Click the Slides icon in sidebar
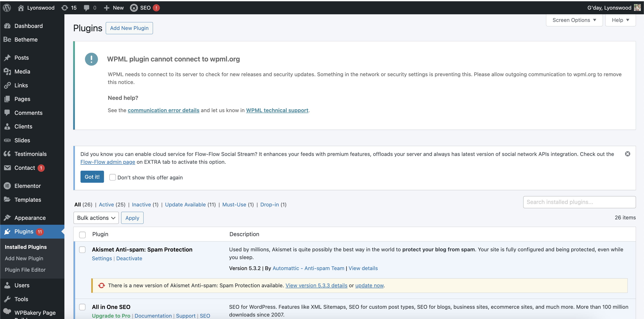Screen dimensions: 644x319 click(7, 140)
